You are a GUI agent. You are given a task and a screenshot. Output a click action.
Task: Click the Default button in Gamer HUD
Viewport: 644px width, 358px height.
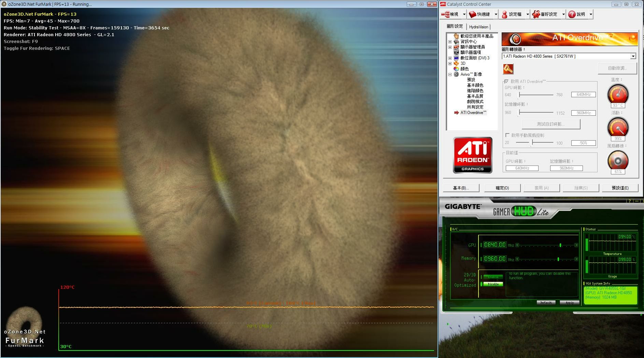coord(546,302)
